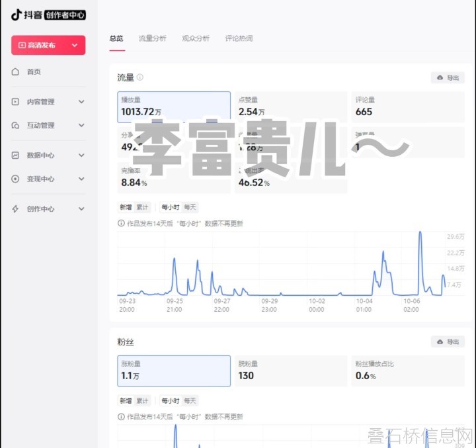Click the 创作中心 lightning icon
The image size is (476, 448).
[x=15, y=208]
